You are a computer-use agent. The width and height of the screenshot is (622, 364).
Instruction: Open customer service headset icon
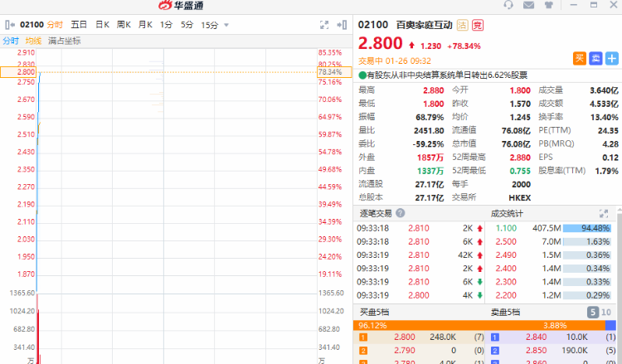coord(508,5)
